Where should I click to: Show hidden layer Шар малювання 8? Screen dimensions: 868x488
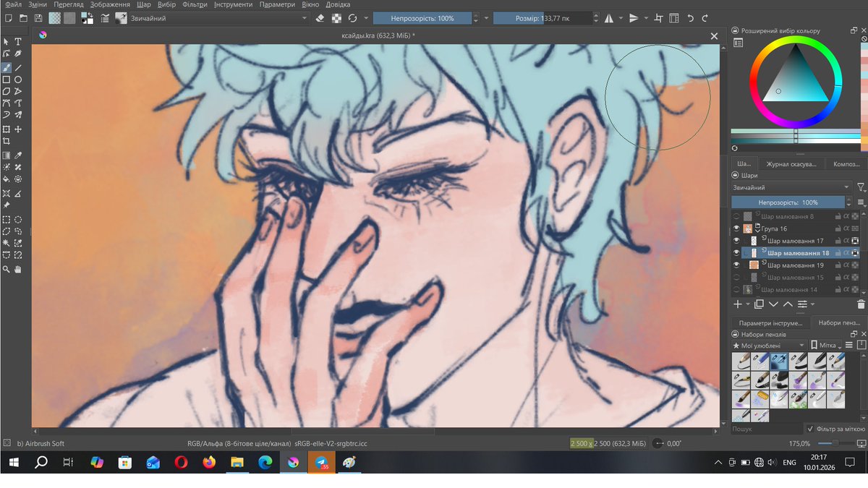(736, 216)
